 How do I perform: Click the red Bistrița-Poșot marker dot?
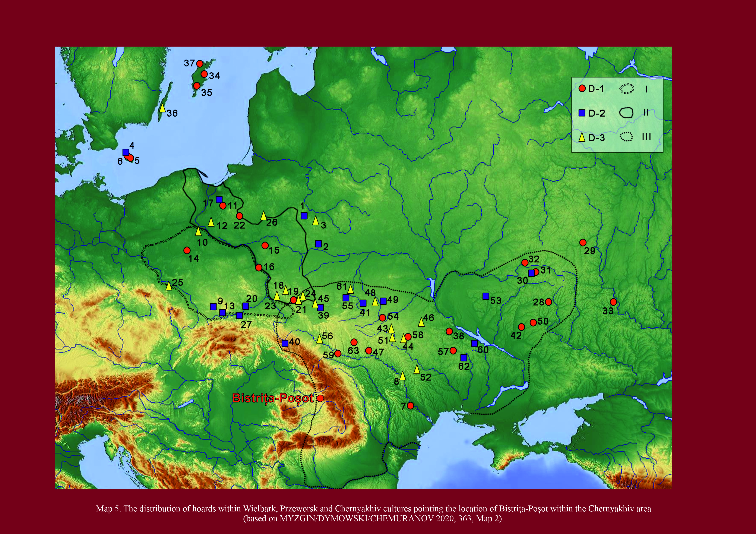point(320,398)
